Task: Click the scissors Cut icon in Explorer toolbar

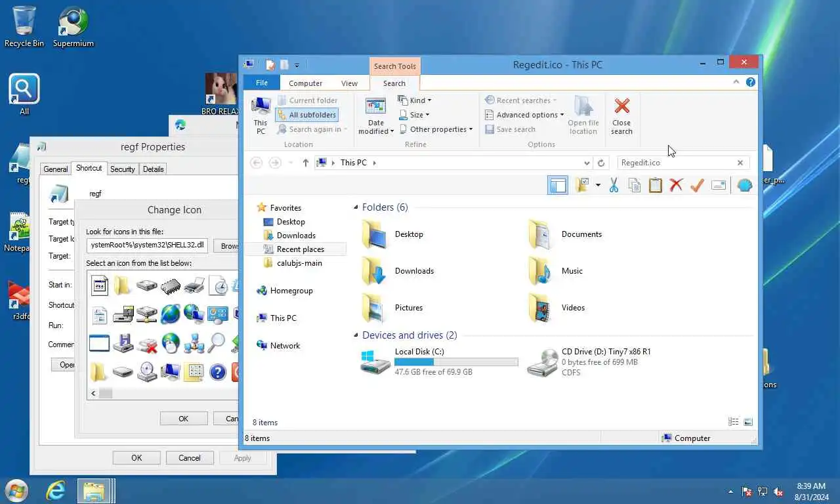Action: pos(614,186)
